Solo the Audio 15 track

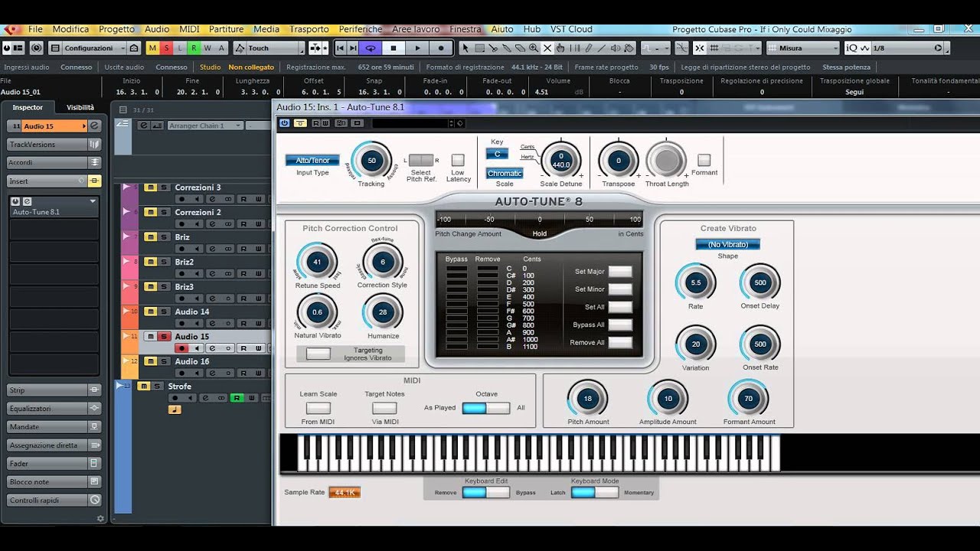point(164,336)
